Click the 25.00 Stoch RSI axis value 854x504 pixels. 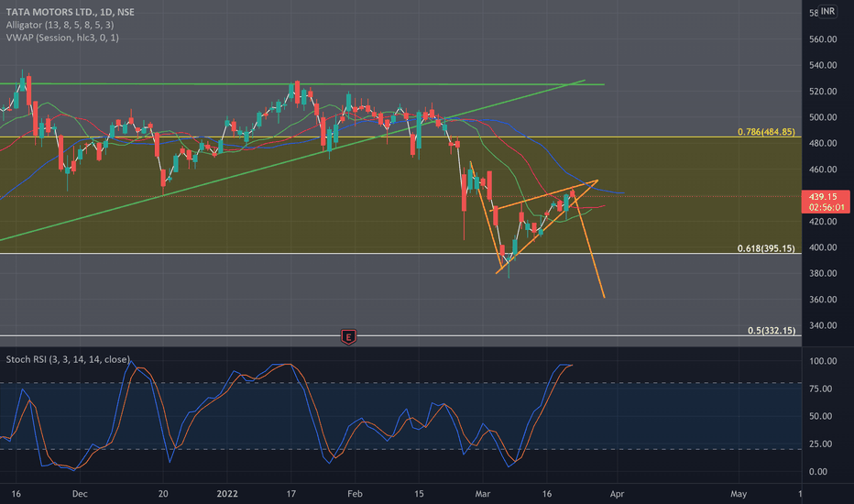click(x=821, y=444)
